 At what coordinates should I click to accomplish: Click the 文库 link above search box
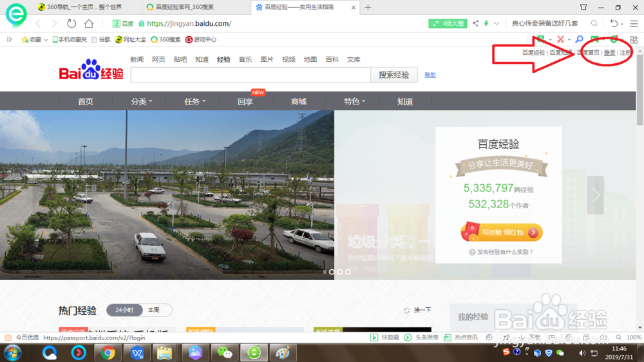pyautogui.click(x=354, y=59)
